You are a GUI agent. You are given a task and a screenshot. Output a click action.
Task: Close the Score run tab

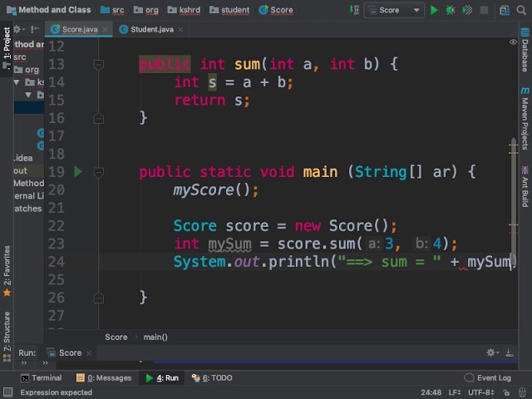tap(89, 353)
